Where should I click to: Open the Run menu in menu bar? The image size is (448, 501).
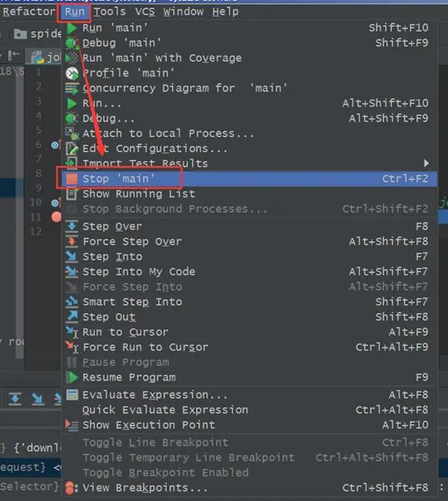click(74, 12)
